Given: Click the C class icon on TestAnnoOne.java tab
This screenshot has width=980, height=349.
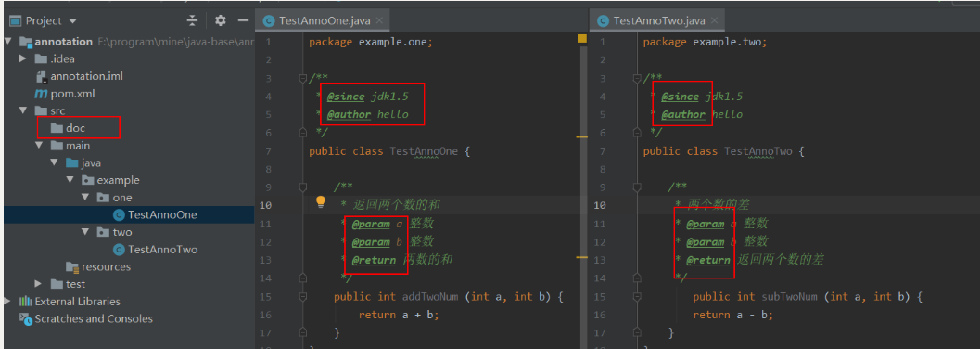Looking at the screenshot, I should click(269, 20).
